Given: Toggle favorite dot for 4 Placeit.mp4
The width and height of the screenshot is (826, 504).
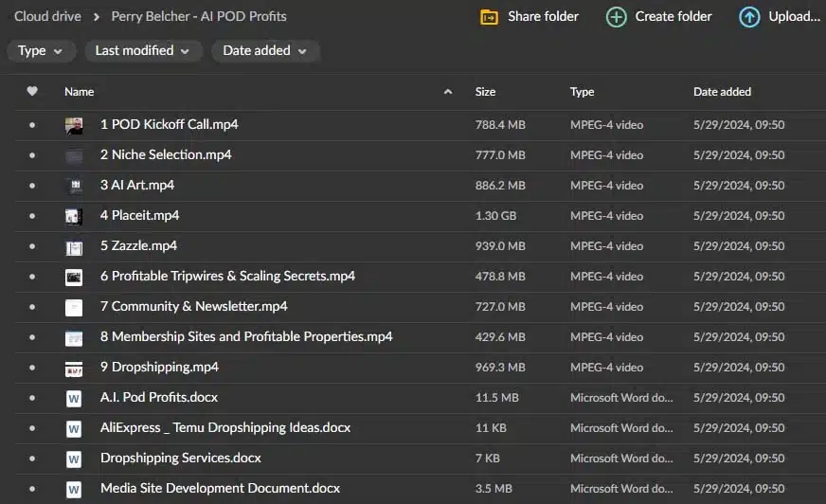Looking at the screenshot, I should [x=32, y=216].
